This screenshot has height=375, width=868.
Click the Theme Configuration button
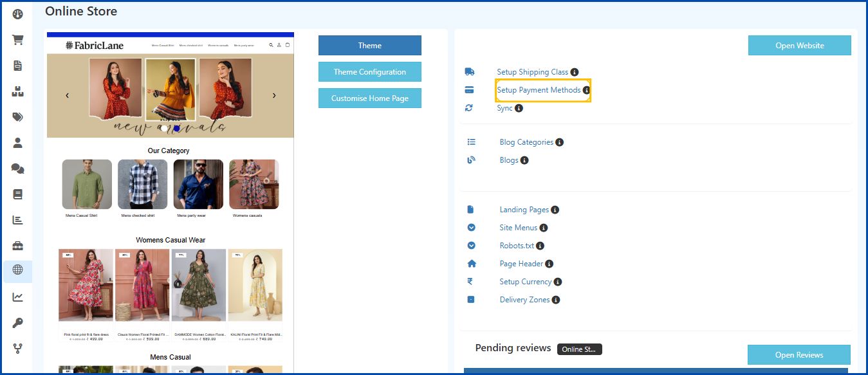369,71
